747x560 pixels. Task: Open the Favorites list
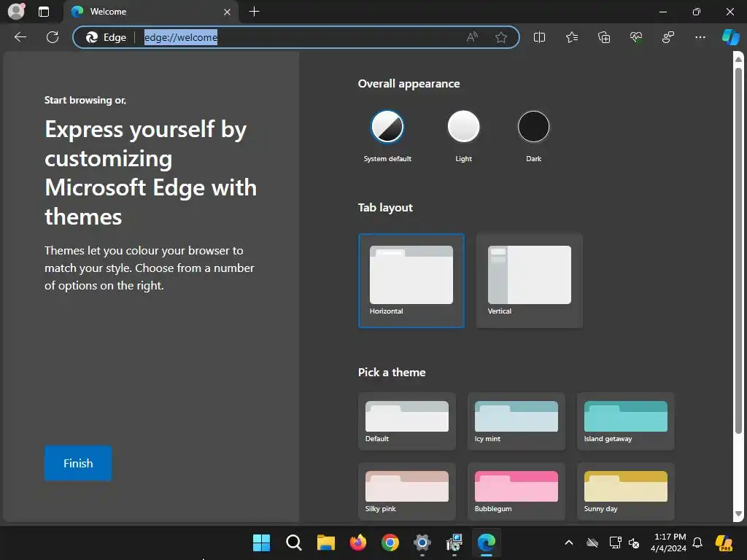(x=572, y=37)
